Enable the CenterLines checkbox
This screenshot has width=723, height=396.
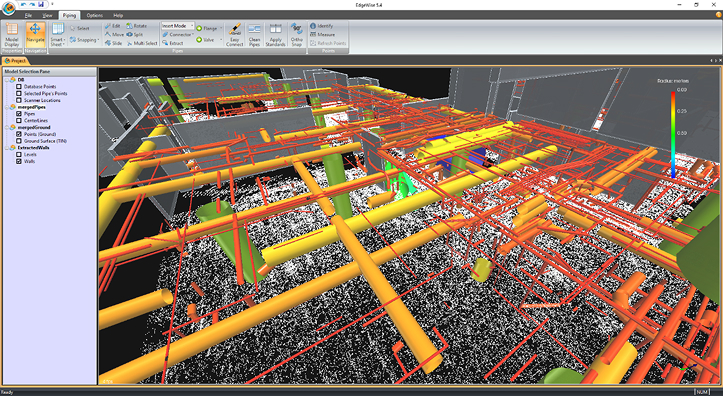(x=19, y=120)
